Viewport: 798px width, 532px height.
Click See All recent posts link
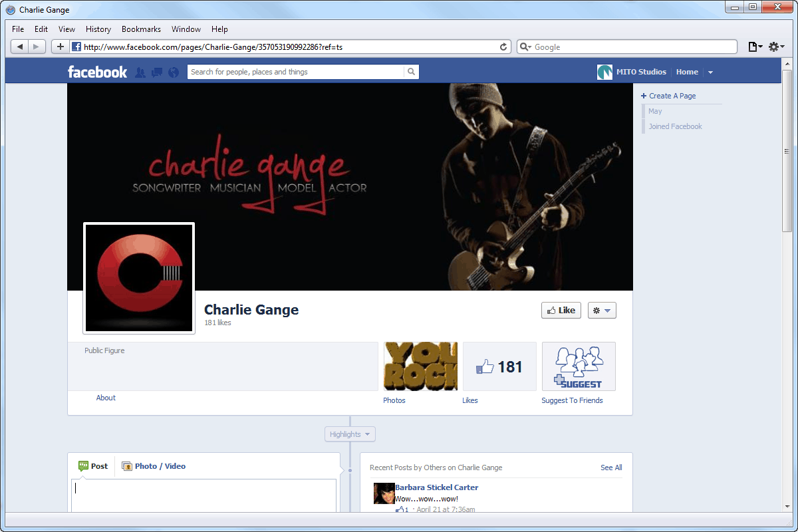click(x=611, y=467)
